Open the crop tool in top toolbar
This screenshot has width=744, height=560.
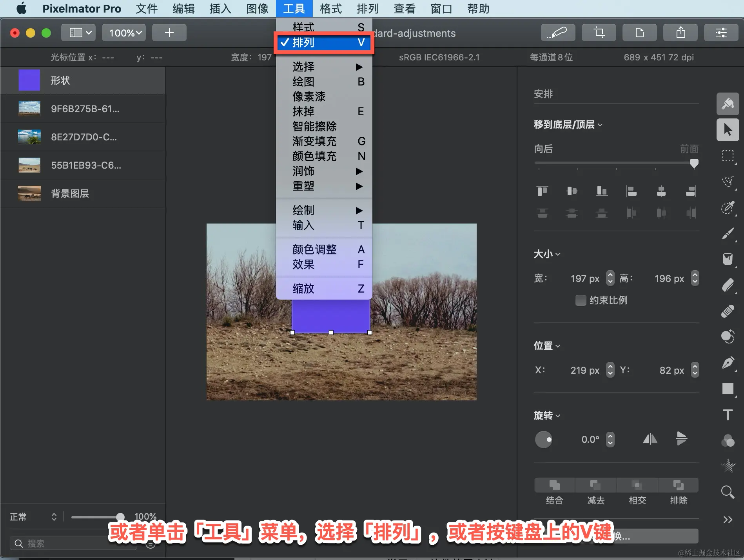pos(599,33)
